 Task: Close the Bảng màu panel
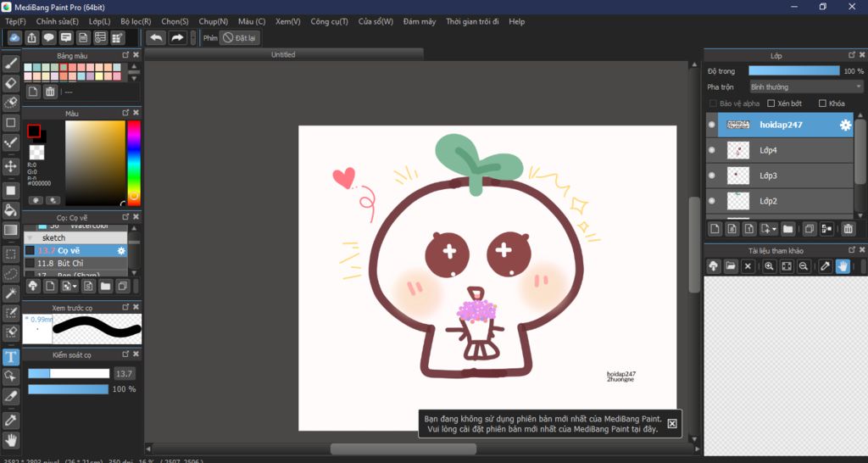pos(136,55)
